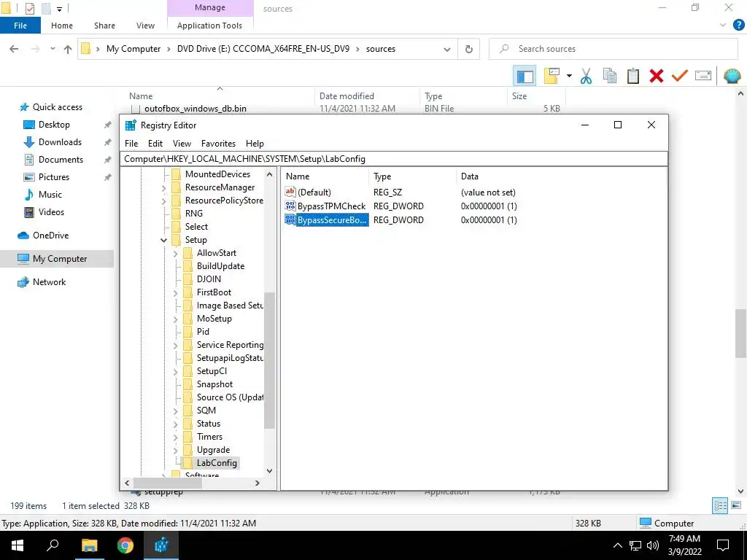Switch to the Application Tools tab
The width and height of the screenshot is (747, 560).
coord(209,26)
